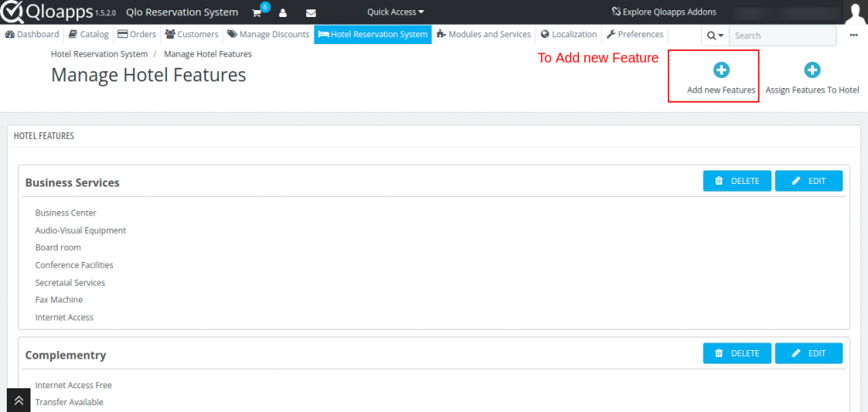Select Internet Access Free feature text
Screen dimensions: 868x412
[x=74, y=385]
